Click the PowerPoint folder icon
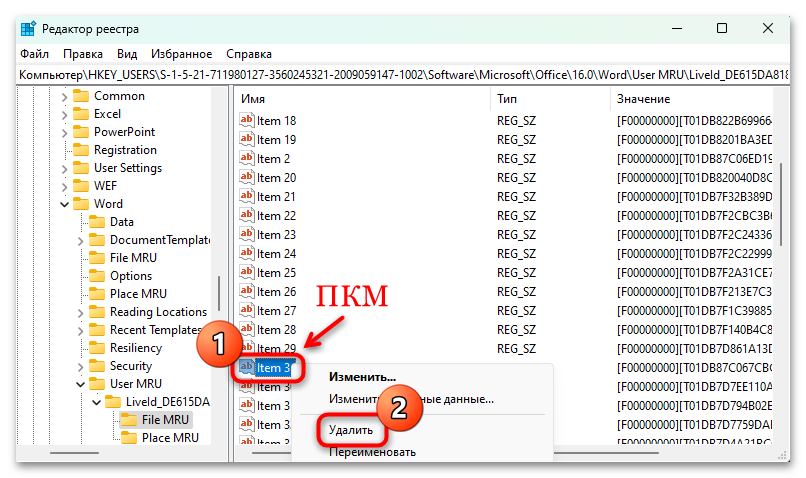Image resolution: width=806 pixels, height=478 pixels. pos(81,132)
